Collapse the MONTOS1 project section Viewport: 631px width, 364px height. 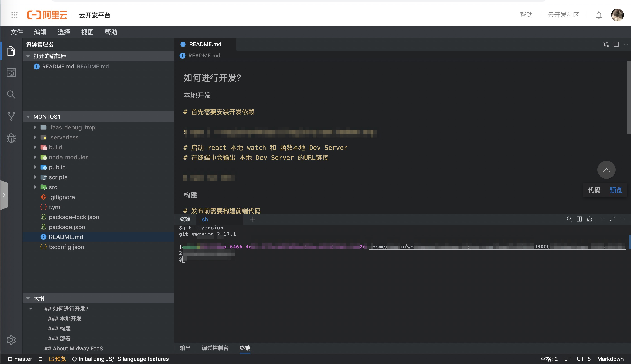[28, 117]
